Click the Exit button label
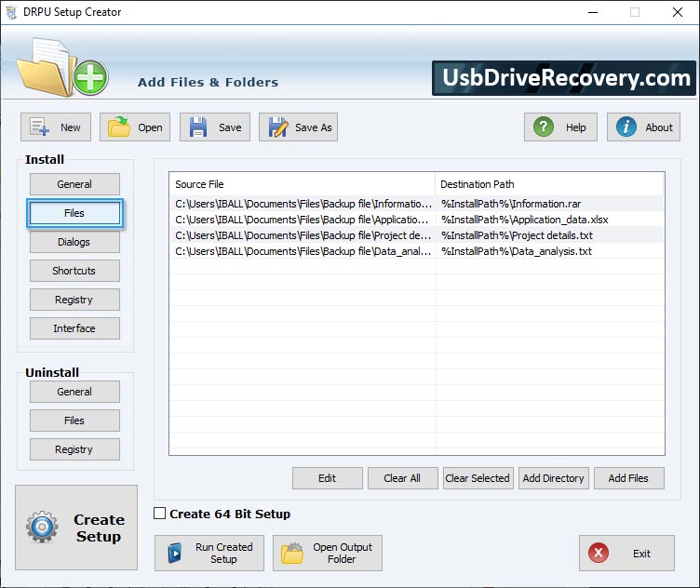700x588 pixels. click(x=641, y=554)
